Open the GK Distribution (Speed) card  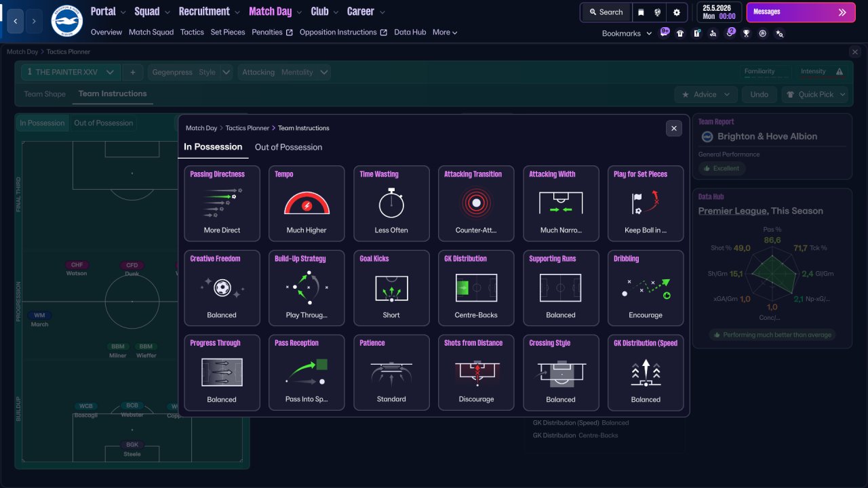coord(646,373)
